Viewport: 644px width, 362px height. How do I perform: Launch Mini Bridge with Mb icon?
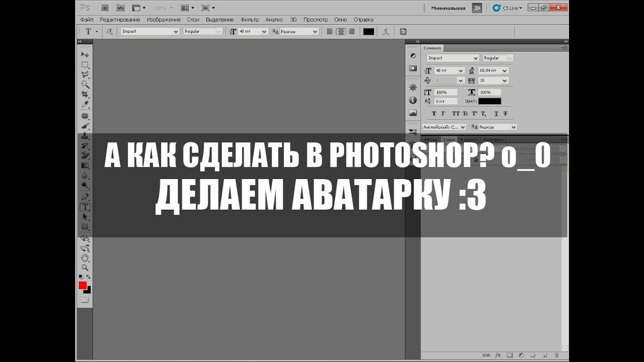(120, 8)
